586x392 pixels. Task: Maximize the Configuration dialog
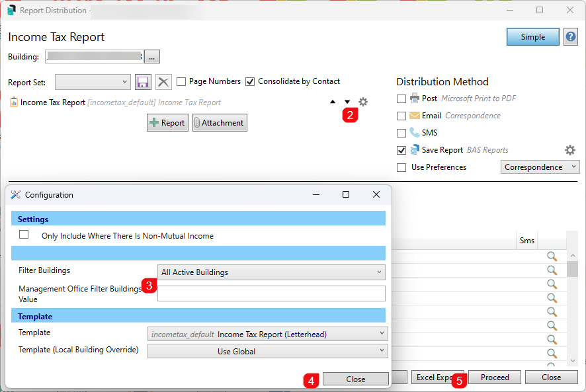346,194
